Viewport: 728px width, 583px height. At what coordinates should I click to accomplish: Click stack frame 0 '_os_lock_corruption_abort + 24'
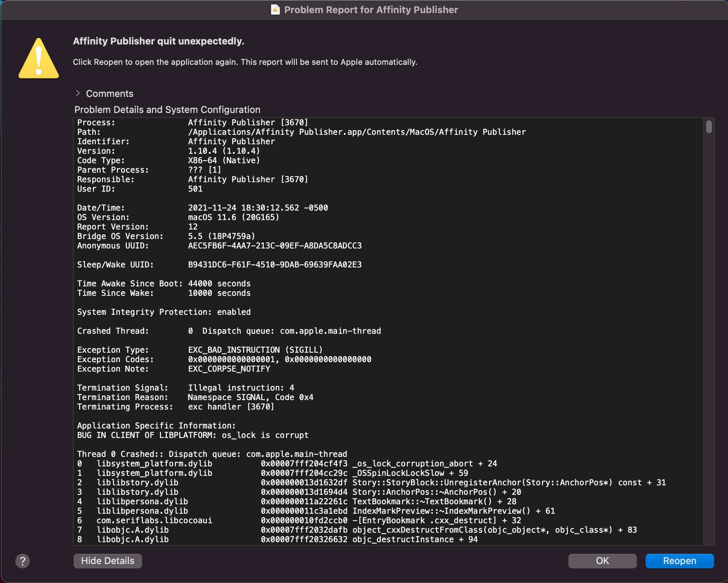pos(287,463)
